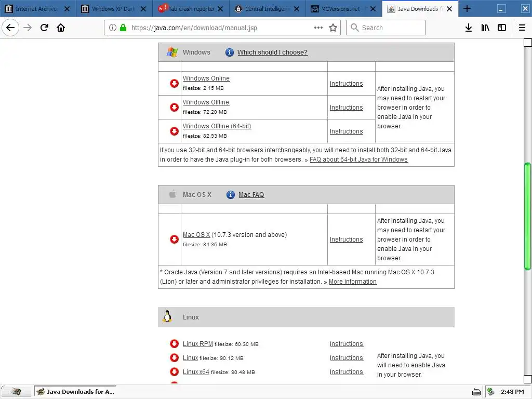Close the MCVersions.net tab
This screenshot has width=532, height=399.
point(373,9)
